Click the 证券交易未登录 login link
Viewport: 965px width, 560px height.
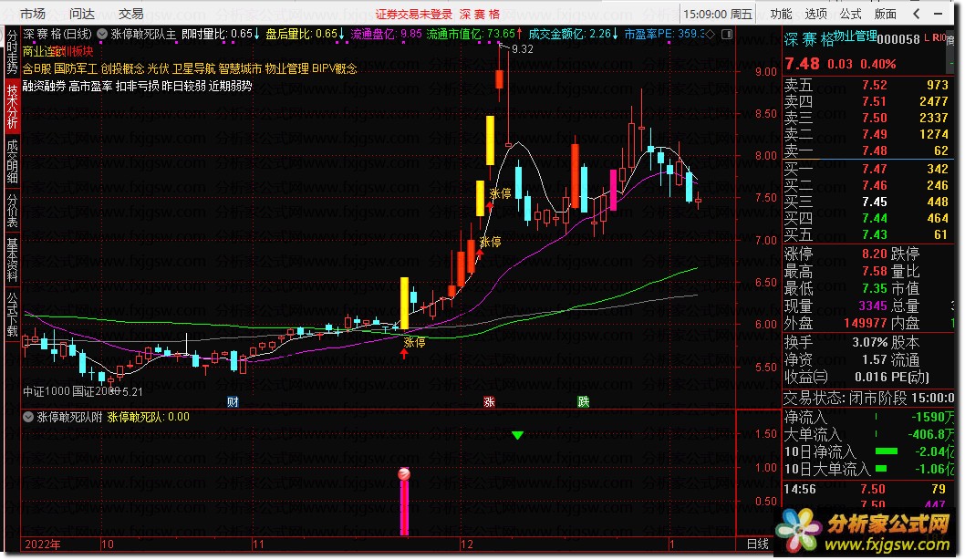coord(414,14)
